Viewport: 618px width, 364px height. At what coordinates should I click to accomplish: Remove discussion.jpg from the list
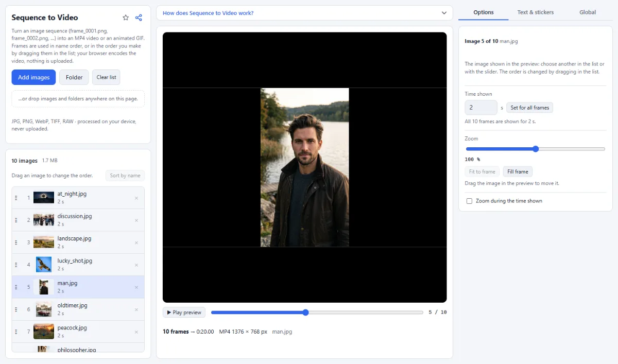point(136,220)
